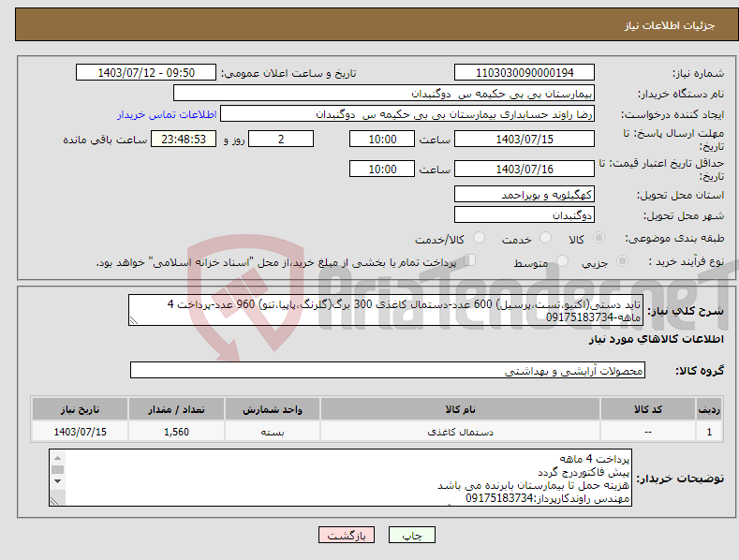Select the جزیی purchase type radio
The image size is (739, 560).
622,261
